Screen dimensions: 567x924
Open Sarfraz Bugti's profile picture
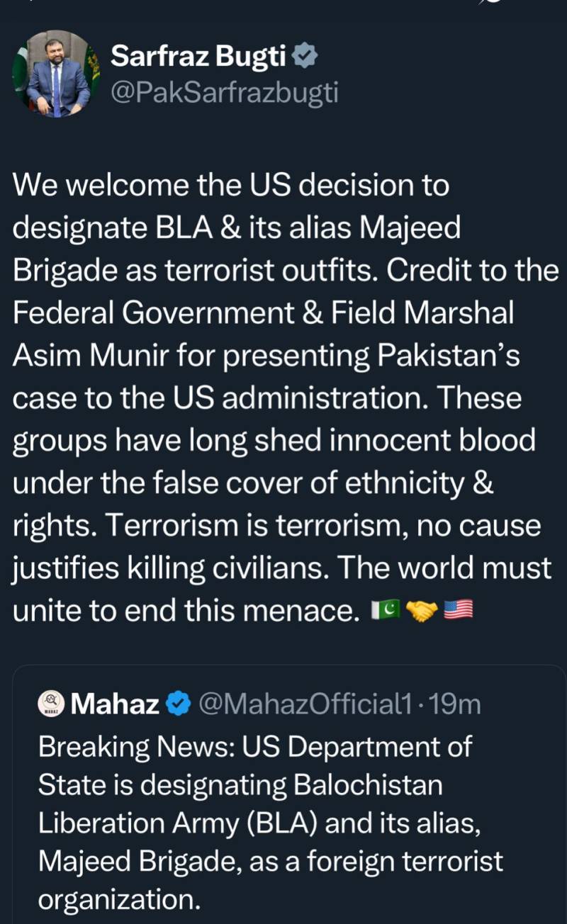[56, 73]
